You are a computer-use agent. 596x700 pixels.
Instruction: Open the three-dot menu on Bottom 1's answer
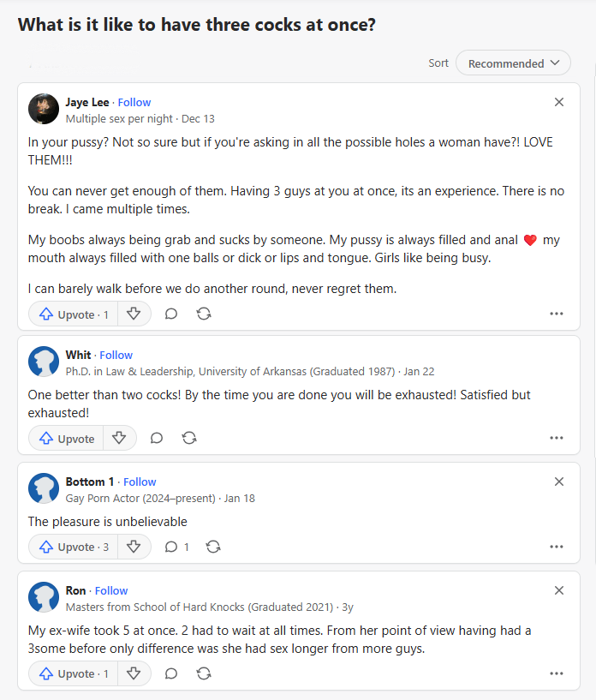[x=557, y=547]
